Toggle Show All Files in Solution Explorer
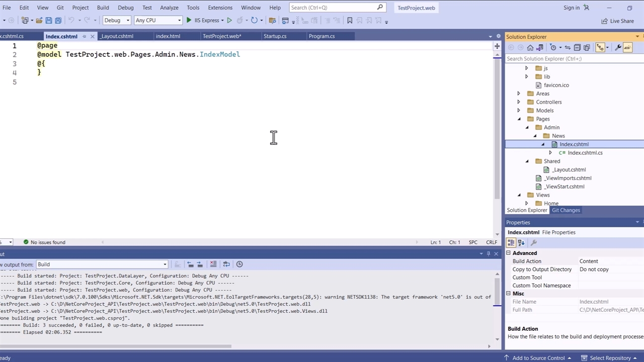Image resolution: width=644 pixels, height=362 pixels. tap(587, 48)
